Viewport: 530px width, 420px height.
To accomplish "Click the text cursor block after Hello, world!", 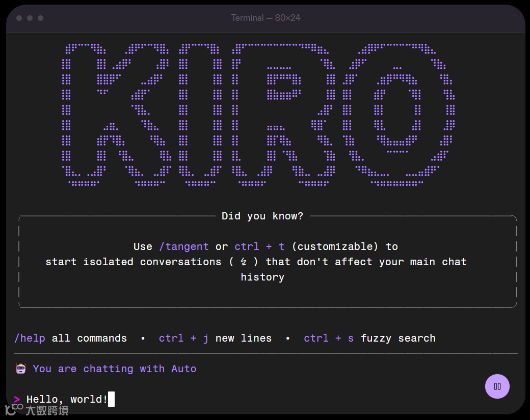I will (111, 399).
